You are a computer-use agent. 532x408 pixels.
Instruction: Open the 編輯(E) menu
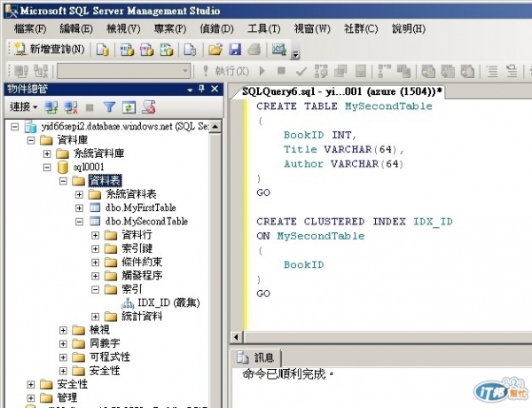[x=76, y=29]
